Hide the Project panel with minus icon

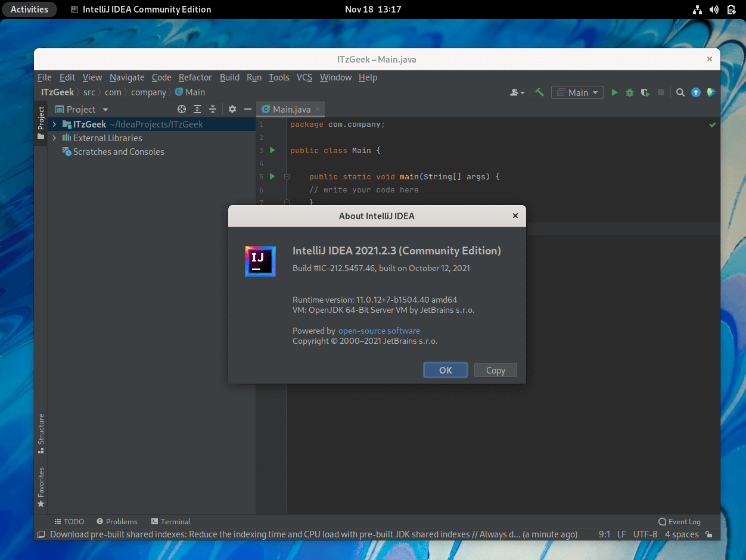pos(248,109)
